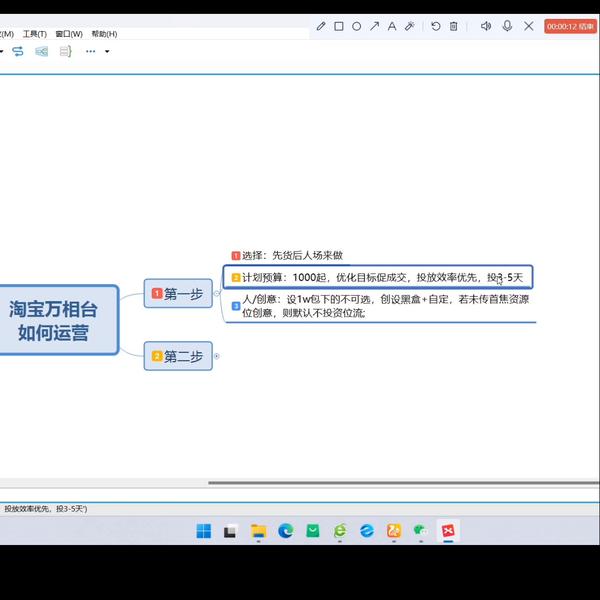
Task: Select the circle annotation tool
Action: tap(357, 26)
